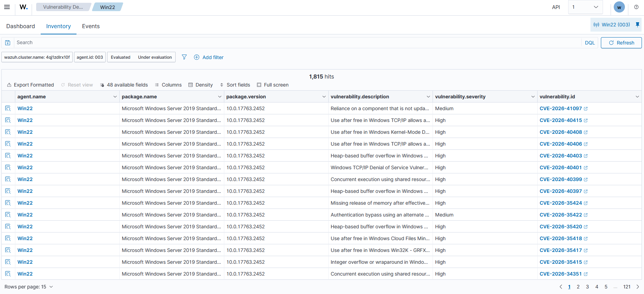Click the Win22 breadcrumb
Image resolution: width=644 pixels, height=294 pixels.
[107, 7]
